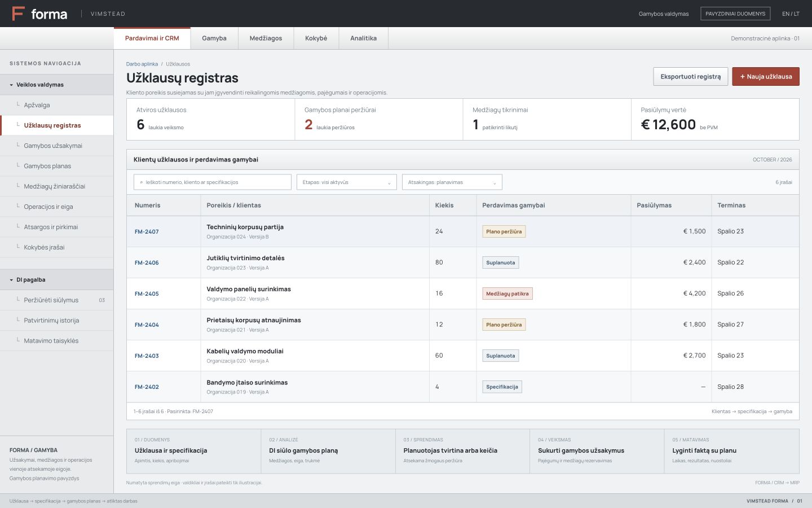
Task: Click the Darbo aplinka breadcrumb link
Action: (x=142, y=64)
